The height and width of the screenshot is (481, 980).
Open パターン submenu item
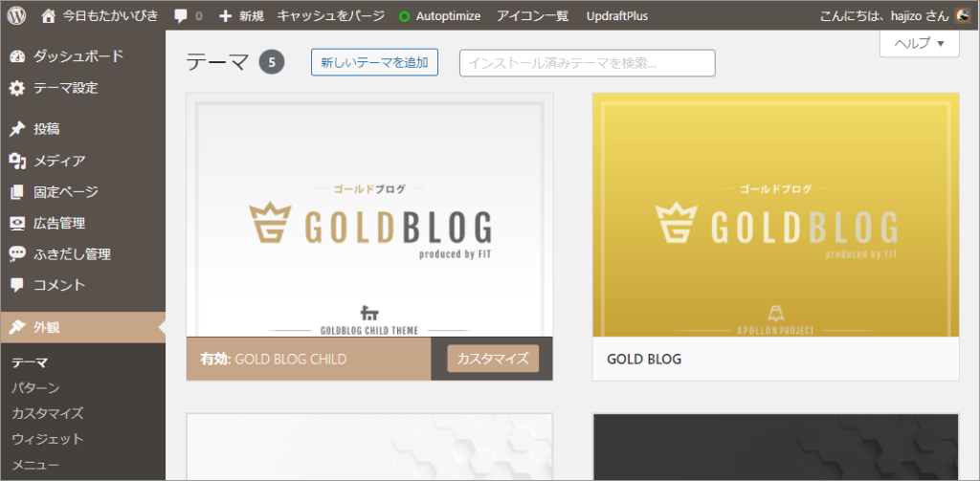click(x=35, y=388)
